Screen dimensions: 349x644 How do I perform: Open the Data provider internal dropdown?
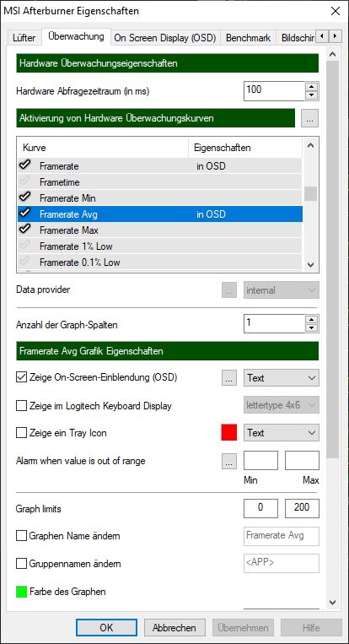coord(282,290)
